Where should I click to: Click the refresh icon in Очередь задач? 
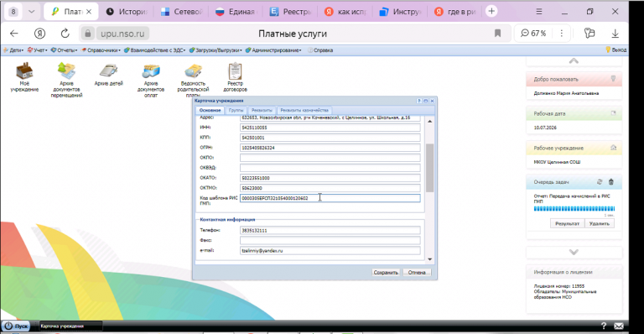(600, 181)
